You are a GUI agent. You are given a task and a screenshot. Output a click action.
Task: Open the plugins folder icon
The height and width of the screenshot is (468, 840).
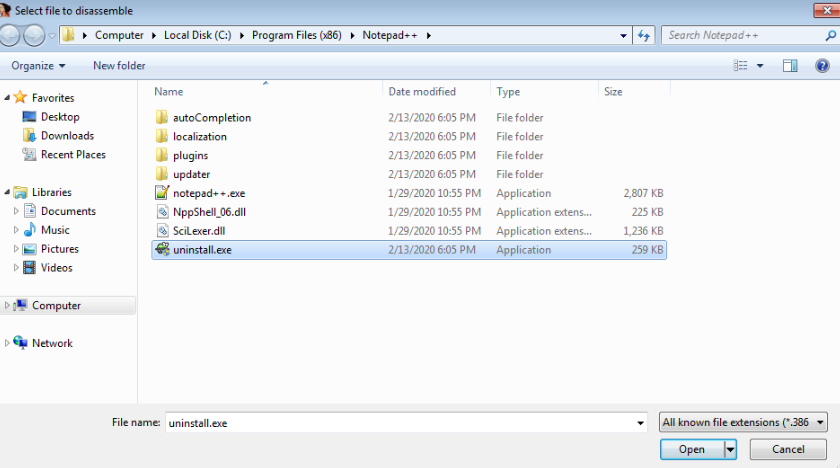point(163,155)
